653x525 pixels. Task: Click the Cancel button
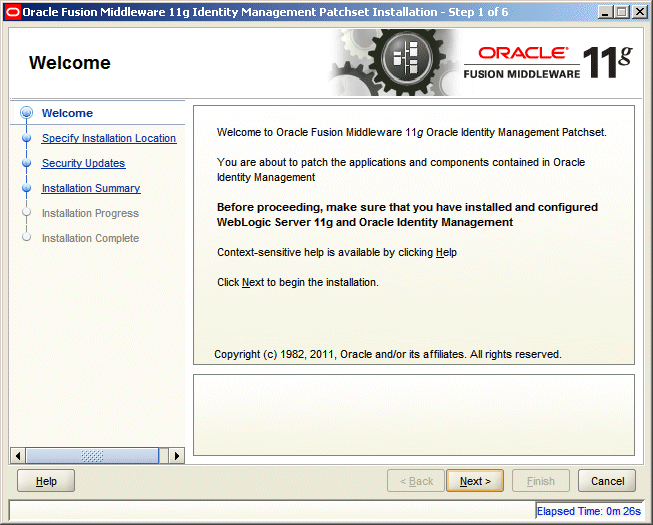607,481
